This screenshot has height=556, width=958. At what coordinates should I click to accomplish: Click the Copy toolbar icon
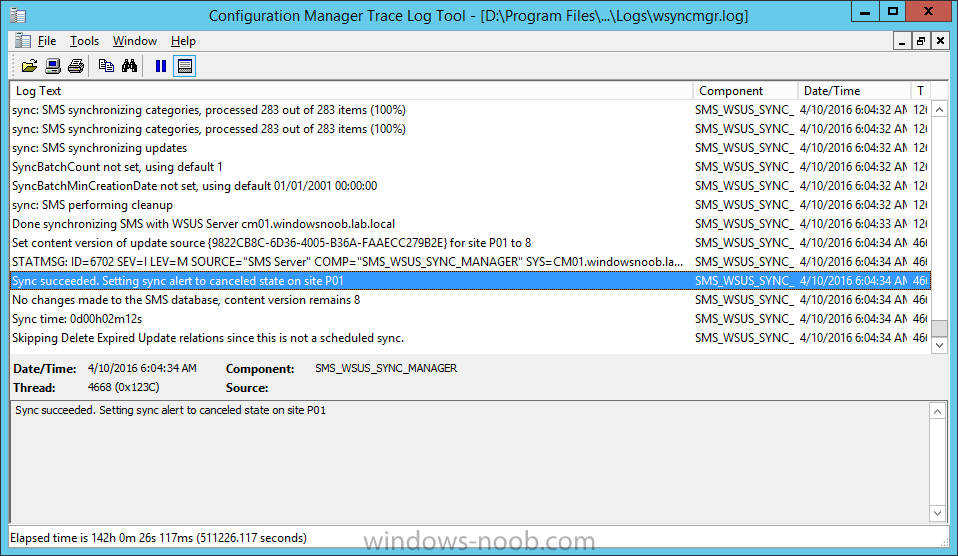pyautogui.click(x=106, y=65)
